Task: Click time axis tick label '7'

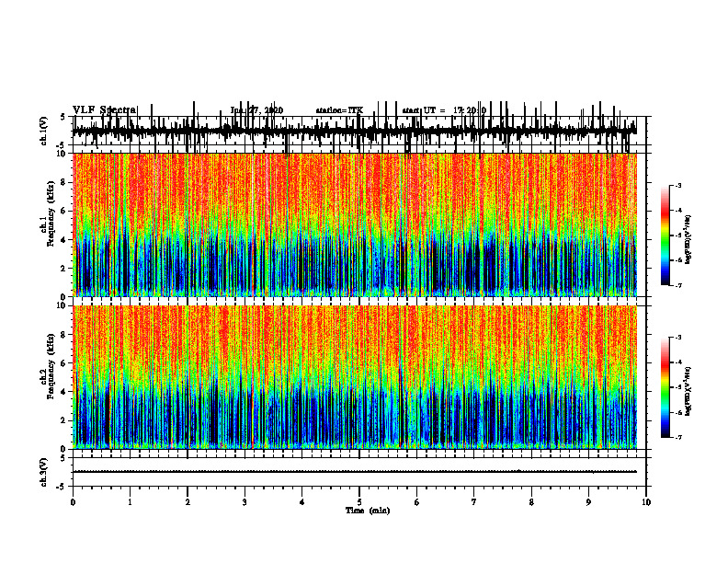Action: point(474,502)
